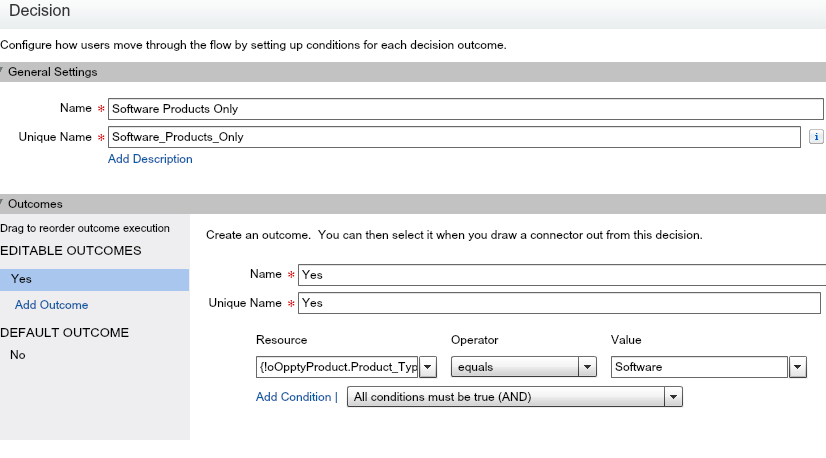
Task: Select the No default outcome
Action: click(17, 355)
